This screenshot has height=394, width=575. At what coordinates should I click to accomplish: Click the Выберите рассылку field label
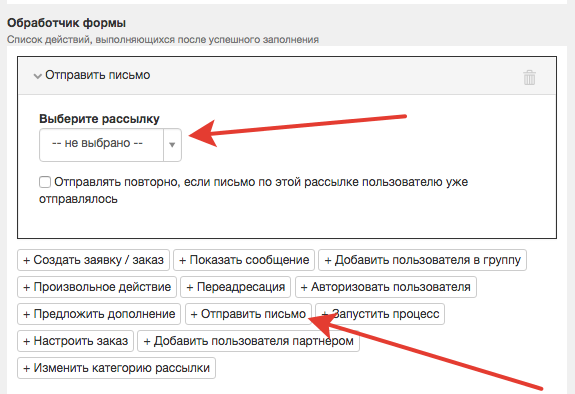99,119
